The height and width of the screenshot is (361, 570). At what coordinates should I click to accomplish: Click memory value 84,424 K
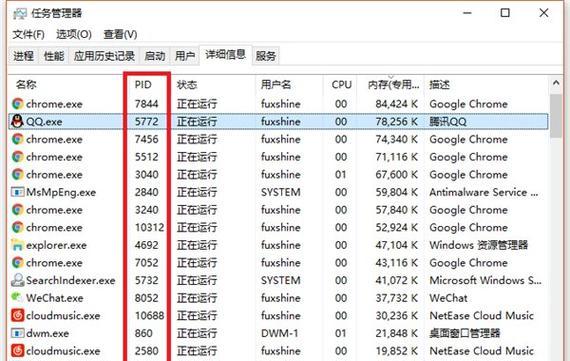pyautogui.click(x=396, y=104)
